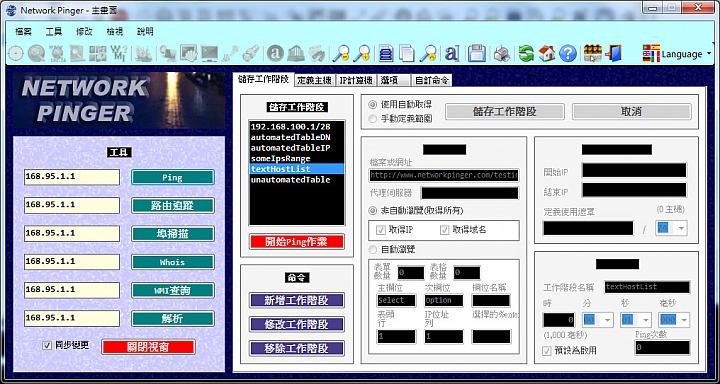Viewport: 720px width, 384px height.
Task: Click the binoculars toolbar icon
Action: (317, 54)
